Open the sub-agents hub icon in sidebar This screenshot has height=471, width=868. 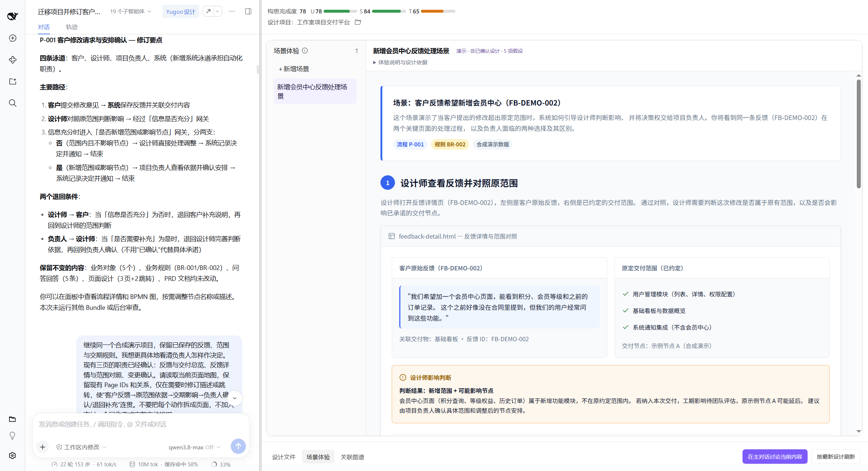click(x=13, y=60)
